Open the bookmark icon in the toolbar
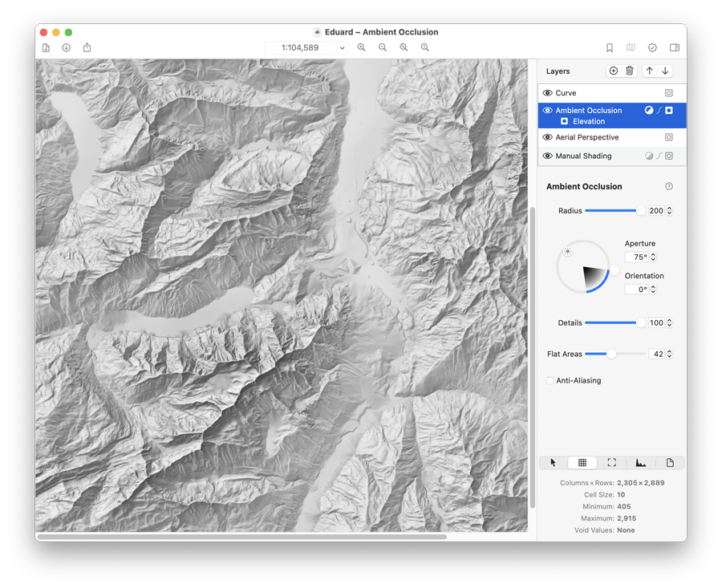This screenshot has width=722, height=588. pyautogui.click(x=609, y=47)
